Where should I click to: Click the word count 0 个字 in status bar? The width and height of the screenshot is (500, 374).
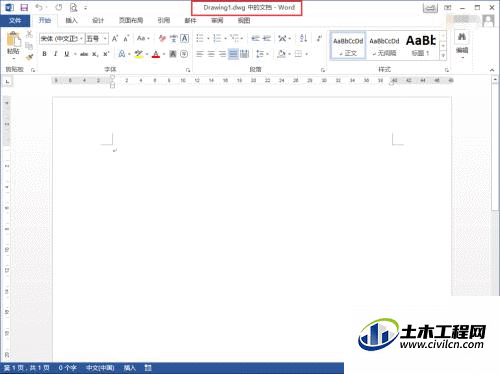coord(67,368)
